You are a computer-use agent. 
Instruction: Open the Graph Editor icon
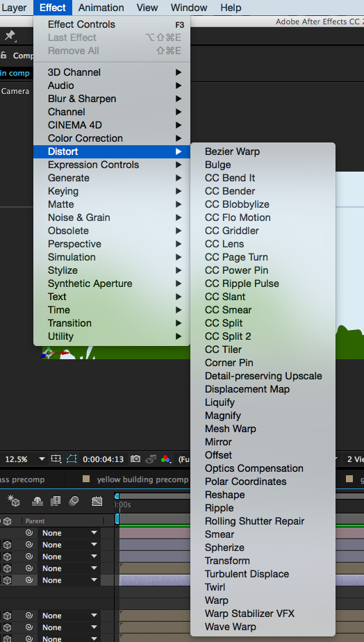coord(97,501)
